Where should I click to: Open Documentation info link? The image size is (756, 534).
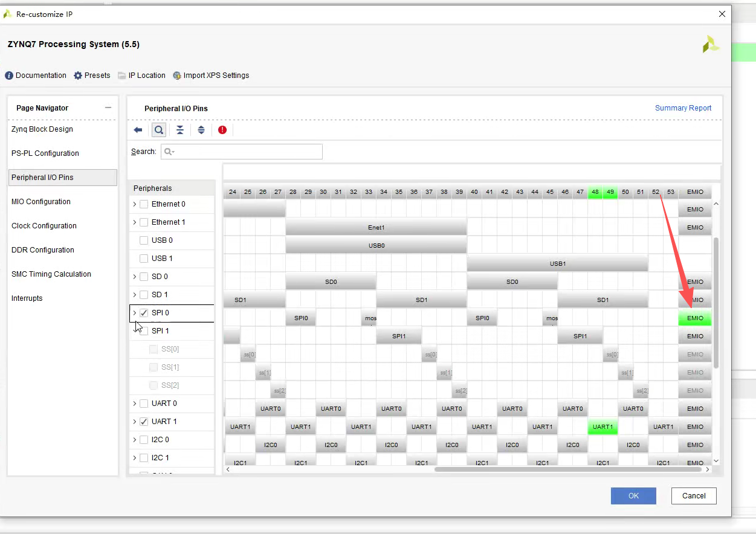click(x=36, y=76)
